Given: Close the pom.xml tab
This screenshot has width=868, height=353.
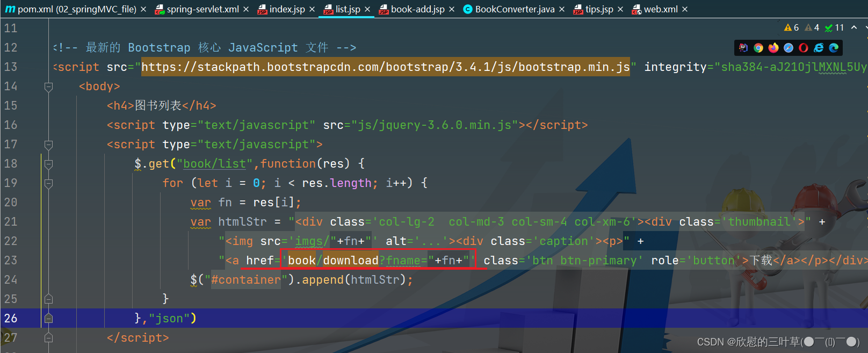Looking at the screenshot, I should pyautogui.click(x=143, y=10).
